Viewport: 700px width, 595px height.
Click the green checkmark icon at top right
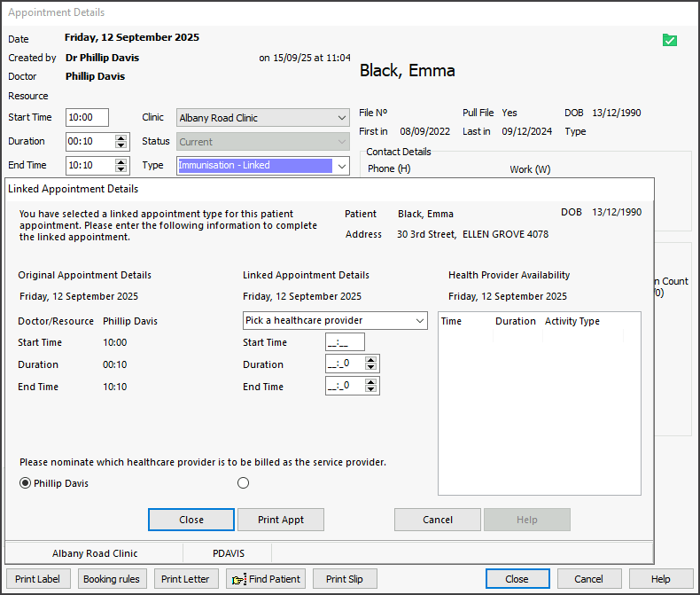click(x=669, y=40)
